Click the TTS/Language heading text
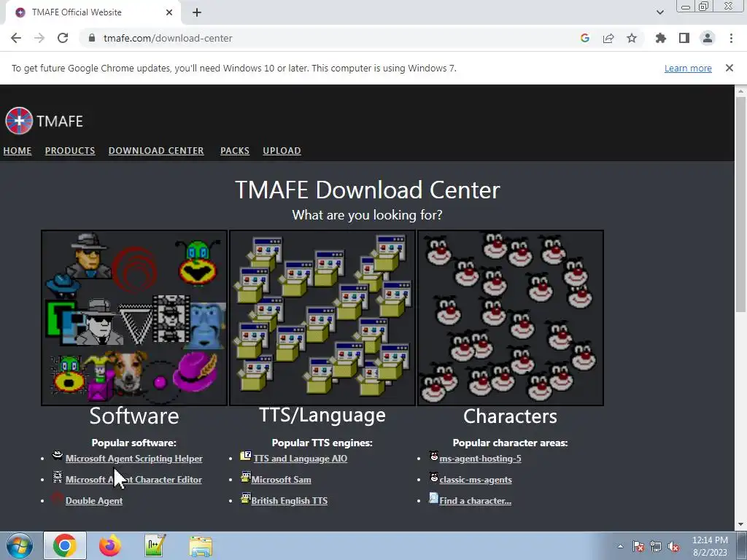 322,415
